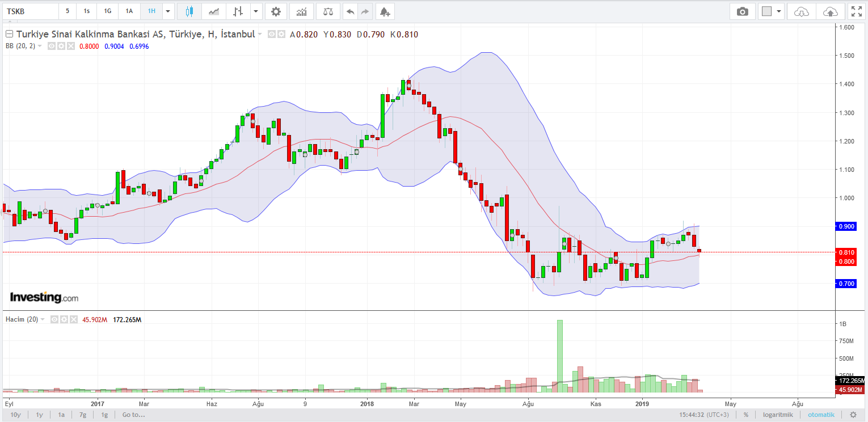This screenshot has height=422, width=868.
Task: Select the 5 minute interval
Action: click(68, 11)
